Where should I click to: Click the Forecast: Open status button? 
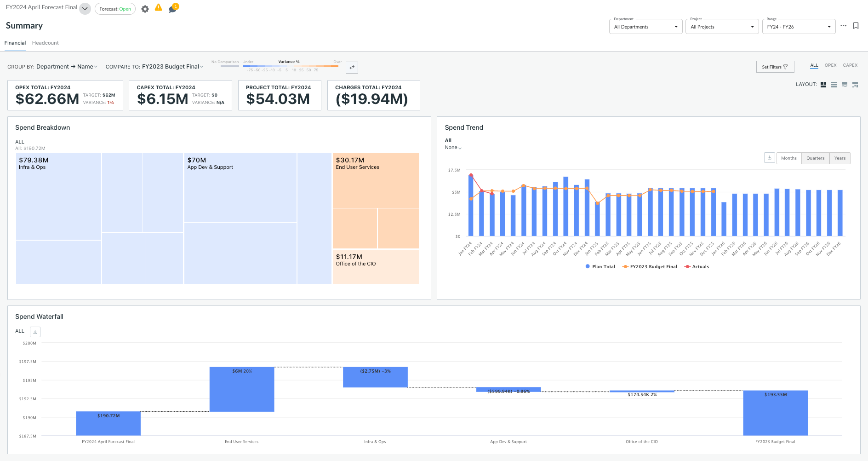pyautogui.click(x=115, y=9)
